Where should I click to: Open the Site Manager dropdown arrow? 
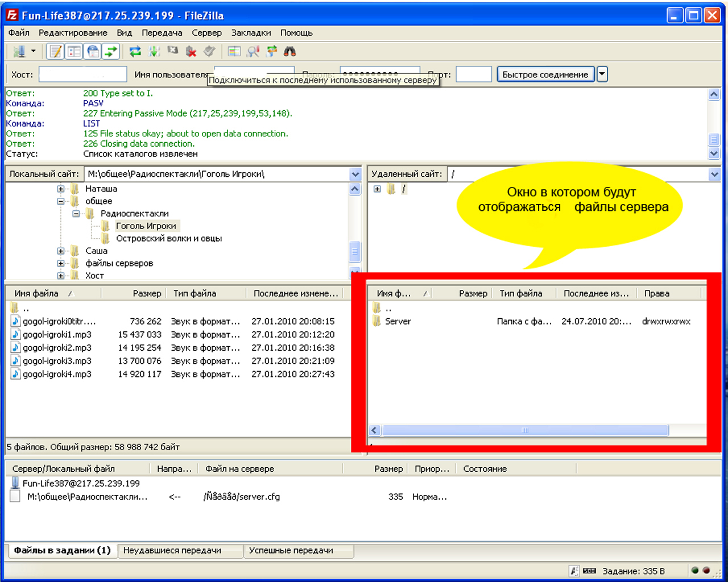(33, 52)
